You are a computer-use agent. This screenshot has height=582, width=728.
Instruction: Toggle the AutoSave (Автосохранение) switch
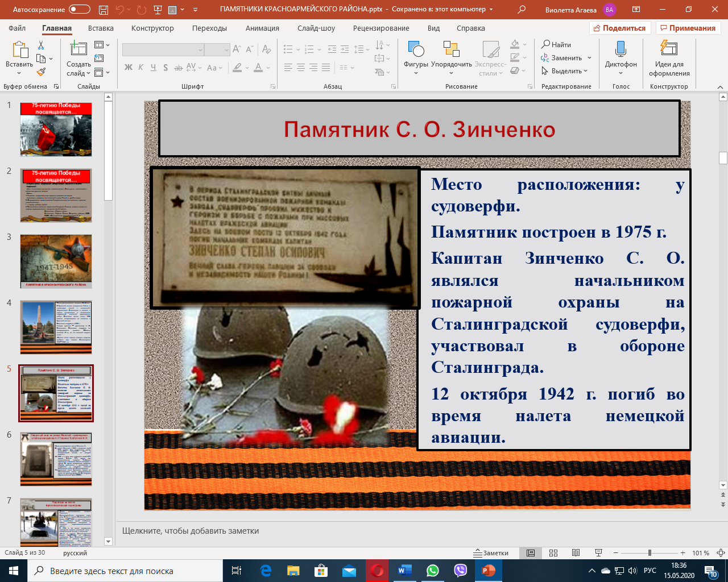79,10
